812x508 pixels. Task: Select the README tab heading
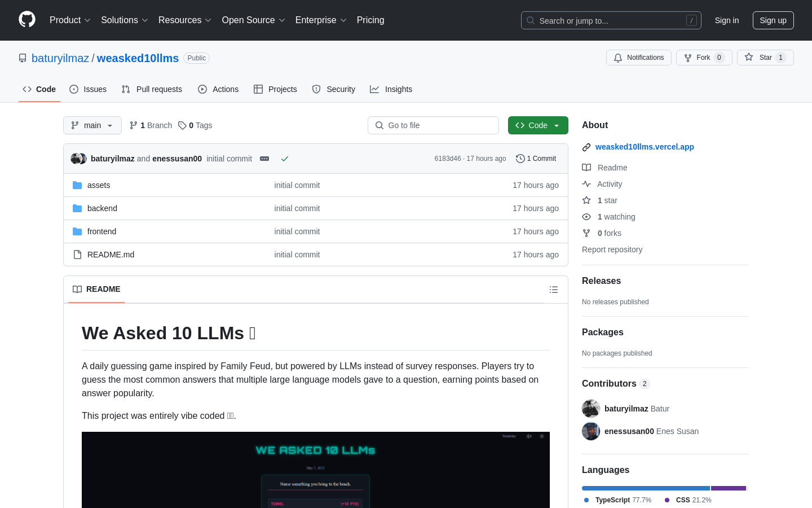[x=96, y=289]
